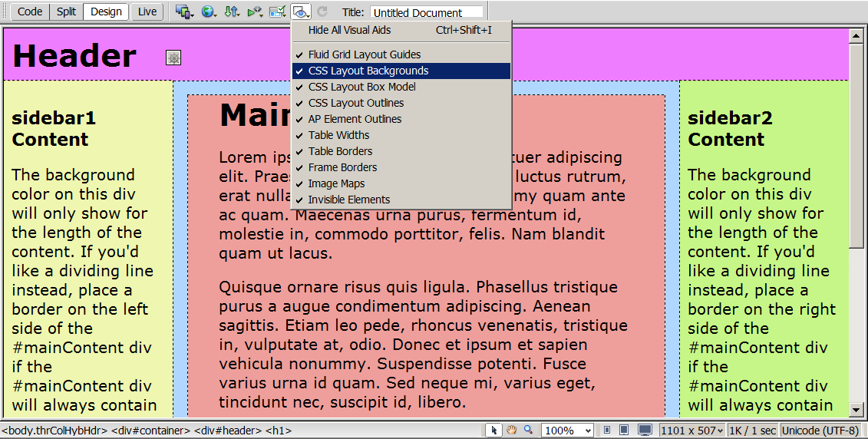The width and height of the screenshot is (868, 439).
Task: Select the <h1> tag in tag selector
Action: 279,430
